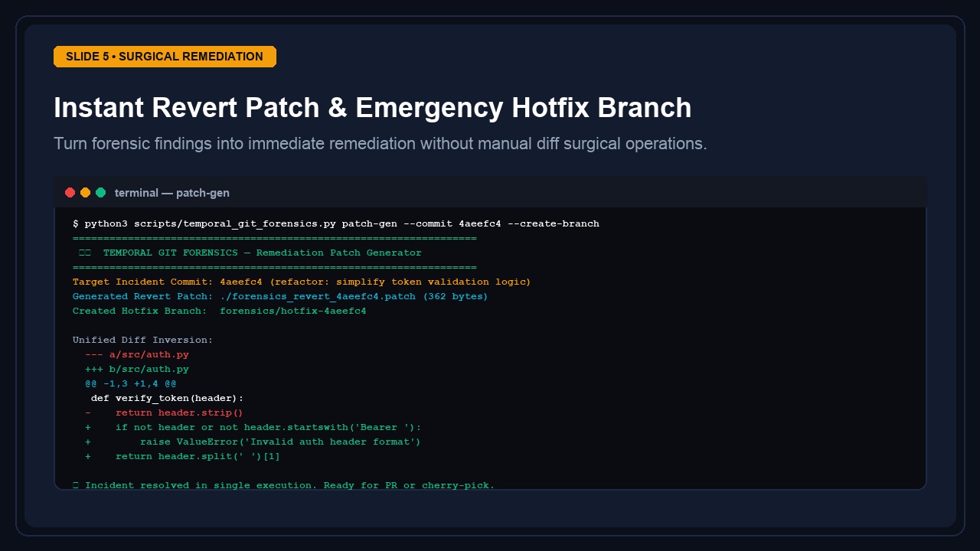Click the "--- a/src/auth.py" diff line
The image size is (980, 551).
tap(137, 354)
